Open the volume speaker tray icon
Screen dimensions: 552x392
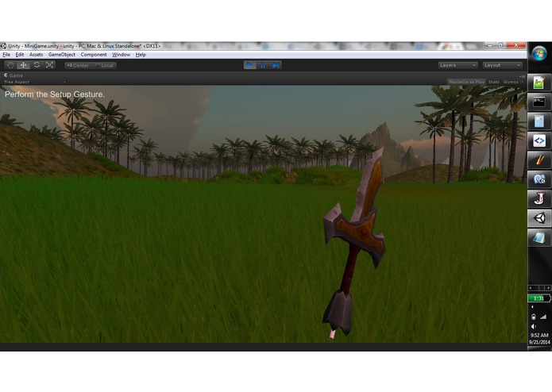[534, 327]
